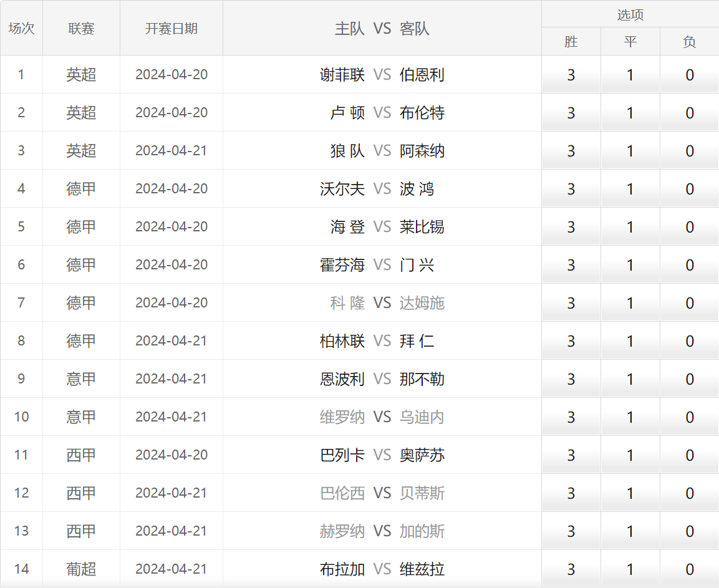719x588 pixels.
Task: Select option 0 for 海登 VS 莱比锡
Action: [690, 227]
